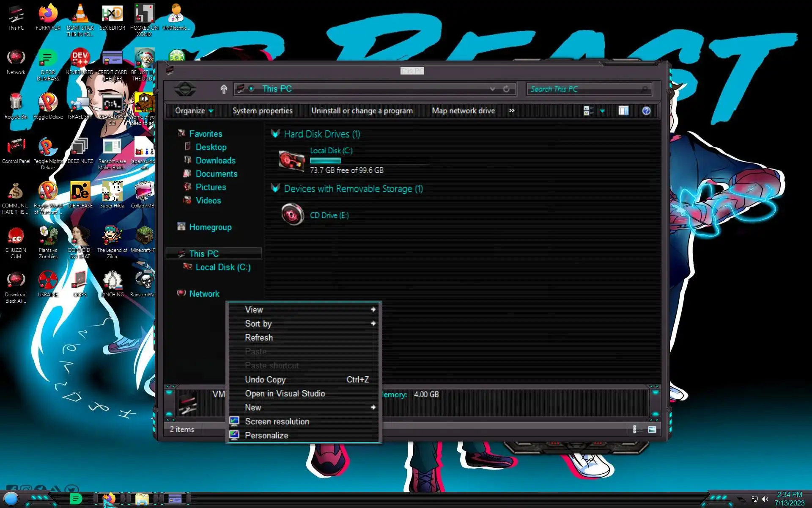The height and width of the screenshot is (508, 812).
Task: Click Map network drive button
Action: point(463,111)
